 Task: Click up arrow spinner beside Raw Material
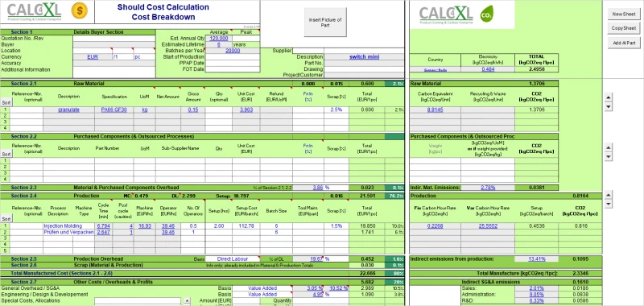(x=609, y=97)
